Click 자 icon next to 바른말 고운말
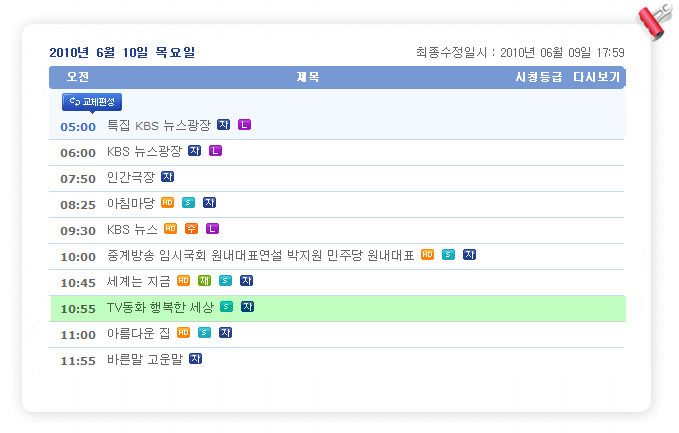The height and width of the screenshot is (433, 679). [x=196, y=359]
